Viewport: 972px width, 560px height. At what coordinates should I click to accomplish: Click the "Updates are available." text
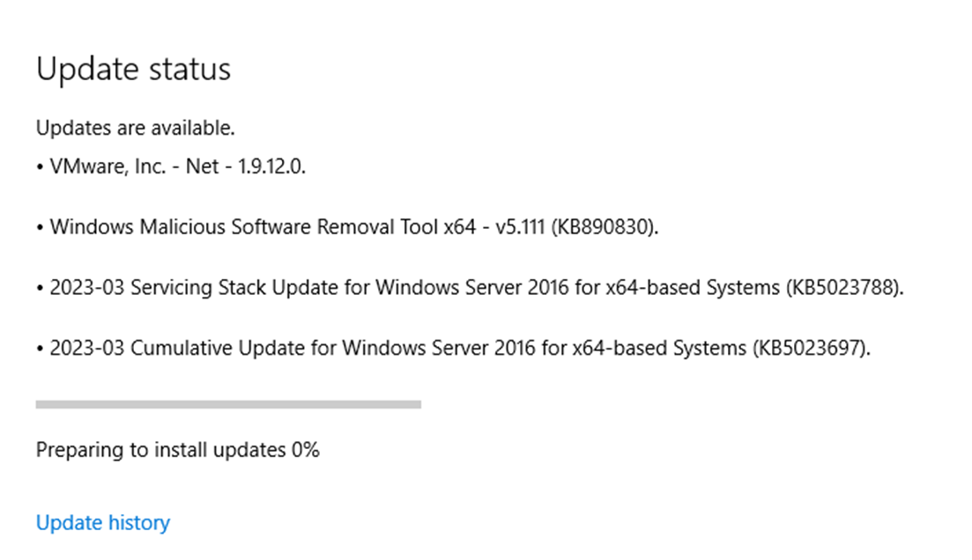(x=135, y=129)
